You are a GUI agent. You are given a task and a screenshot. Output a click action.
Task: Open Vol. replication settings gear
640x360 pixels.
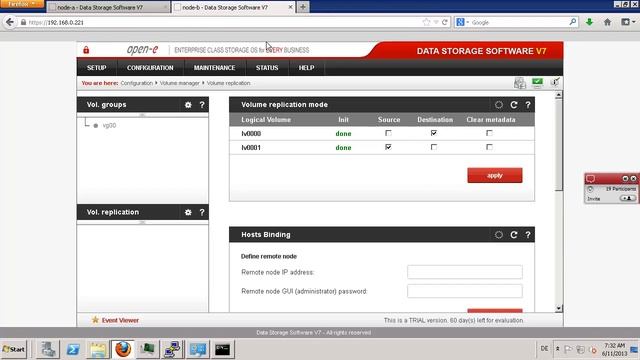click(x=188, y=212)
